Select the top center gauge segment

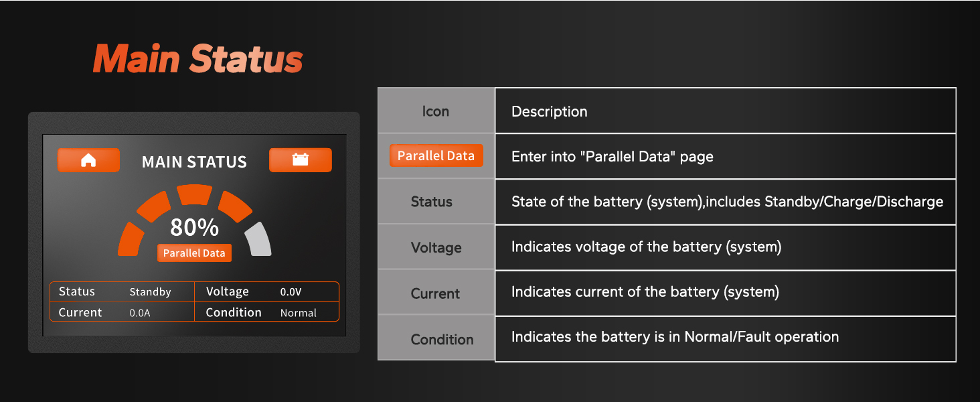click(194, 195)
